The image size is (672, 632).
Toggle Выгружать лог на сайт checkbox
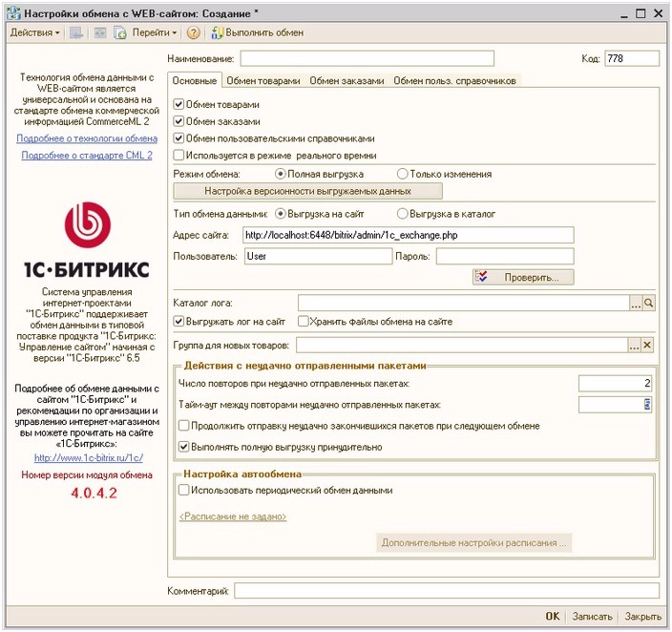pos(178,321)
